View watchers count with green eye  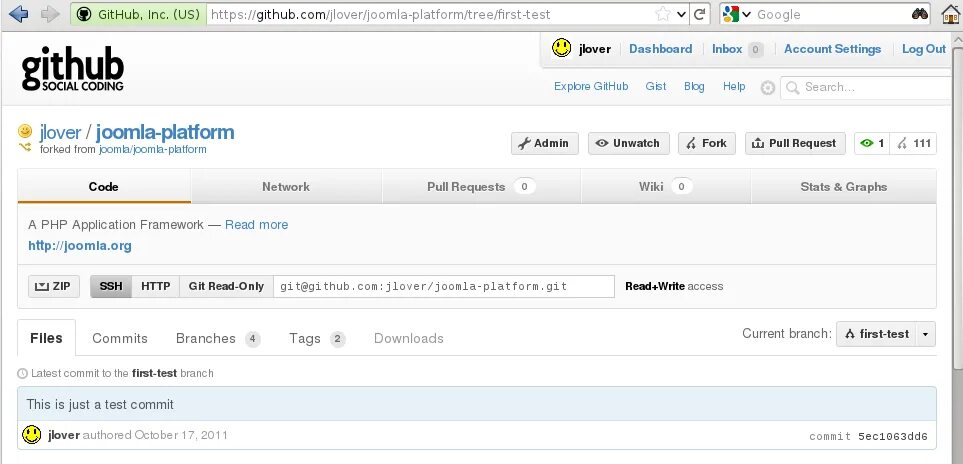click(x=872, y=144)
